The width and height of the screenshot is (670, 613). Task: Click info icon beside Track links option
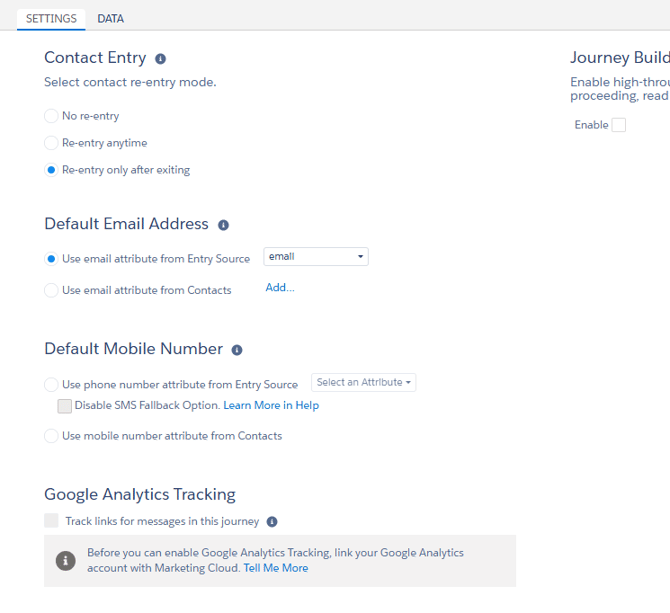(272, 522)
